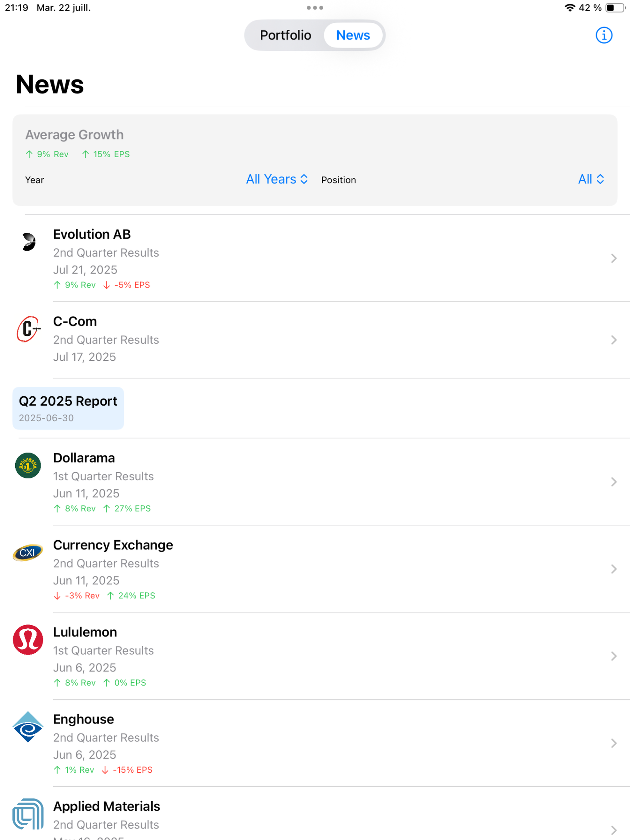
Task: Tap the Applied Materials logo
Action: click(x=28, y=814)
